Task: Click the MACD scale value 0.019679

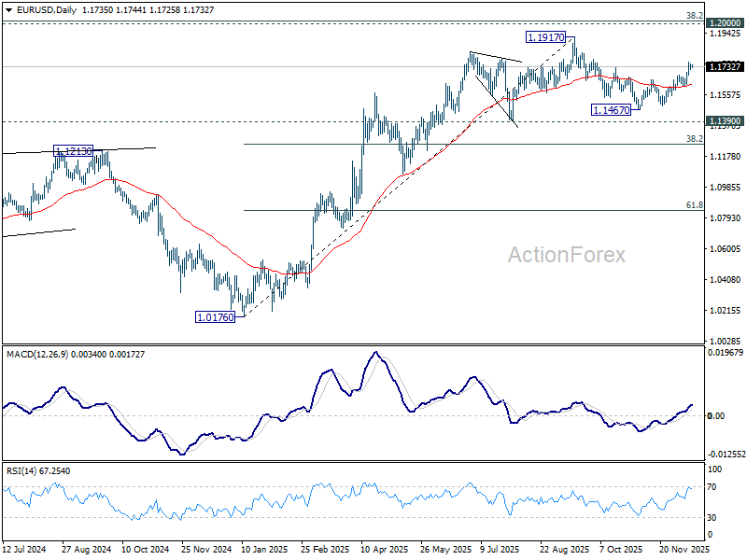Action: [x=726, y=353]
